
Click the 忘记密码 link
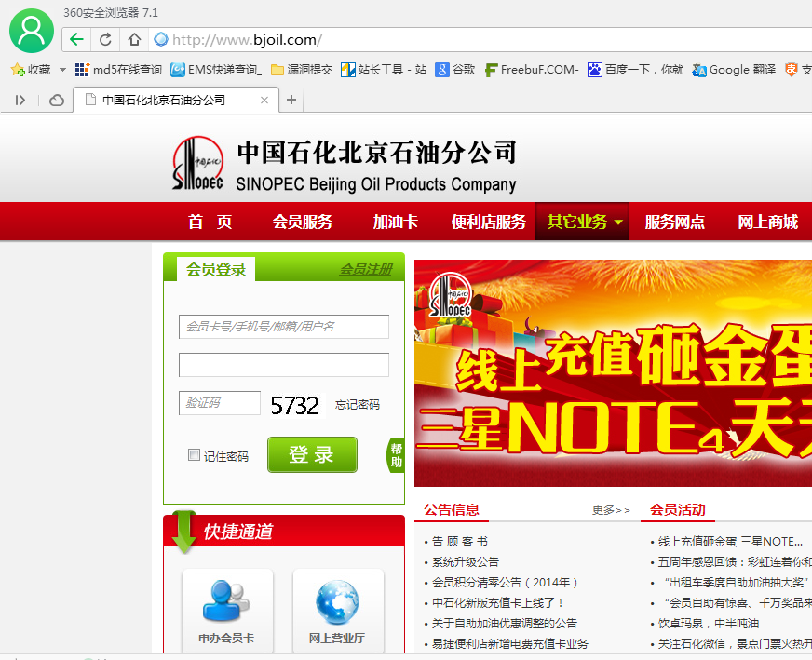(358, 404)
